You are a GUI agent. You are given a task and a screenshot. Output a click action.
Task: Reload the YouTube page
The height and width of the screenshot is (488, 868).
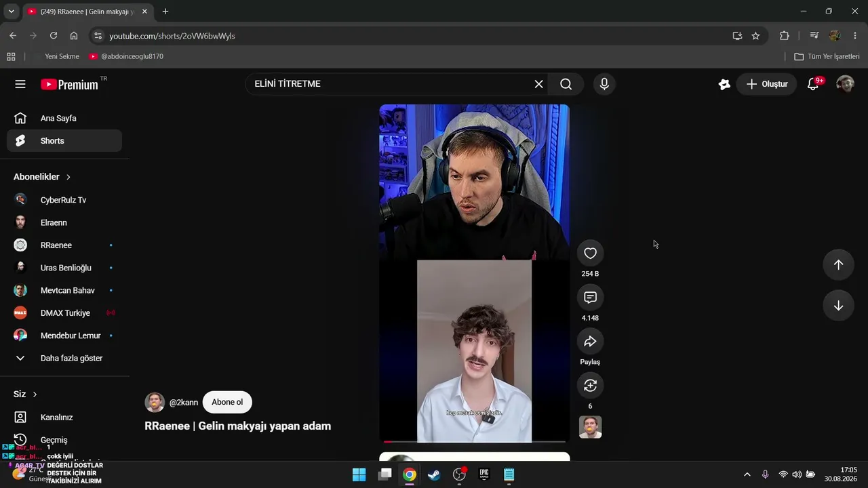pos(54,36)
